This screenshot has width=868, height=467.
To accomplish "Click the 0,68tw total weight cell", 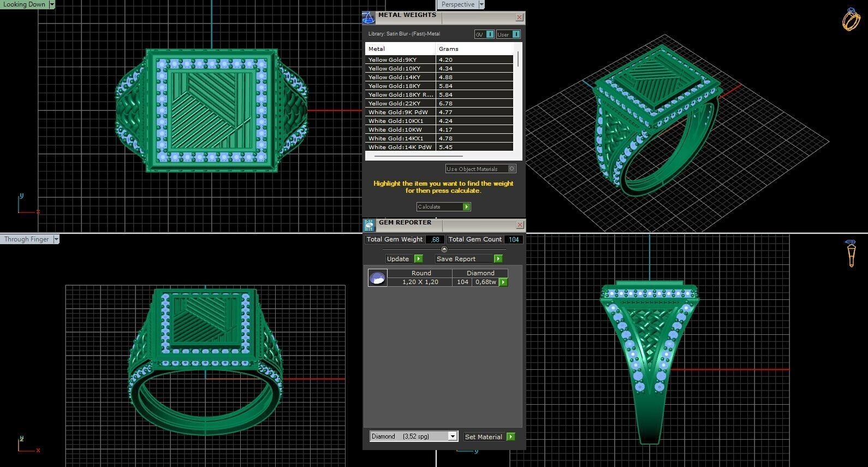I will (x=485, y=282).
